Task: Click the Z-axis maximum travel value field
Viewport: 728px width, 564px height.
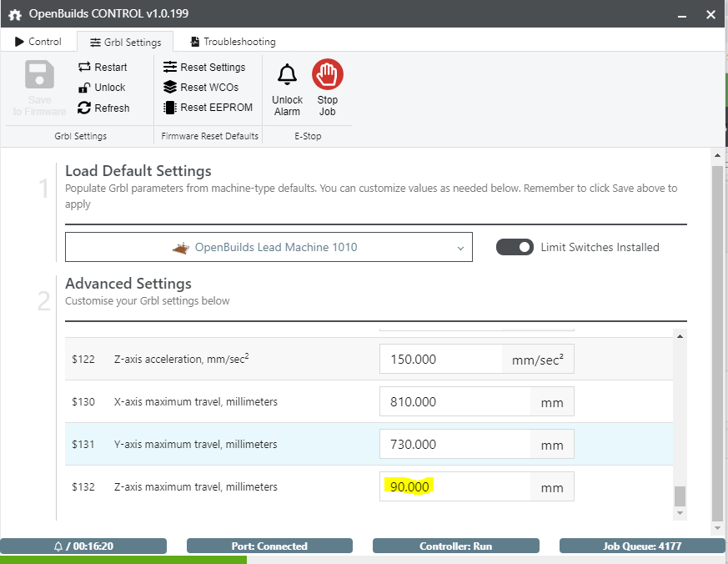Action: (x=454, y=487)
